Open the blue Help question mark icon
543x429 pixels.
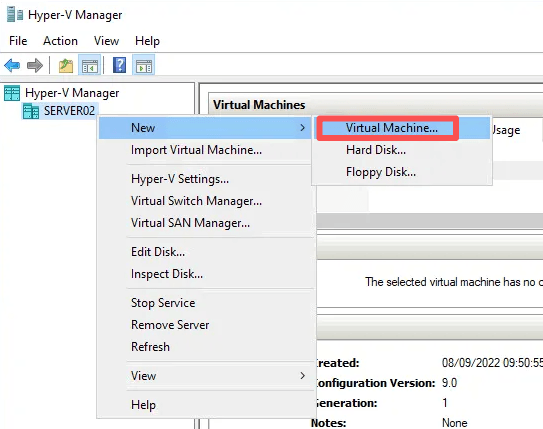click(x=119, y=65)
